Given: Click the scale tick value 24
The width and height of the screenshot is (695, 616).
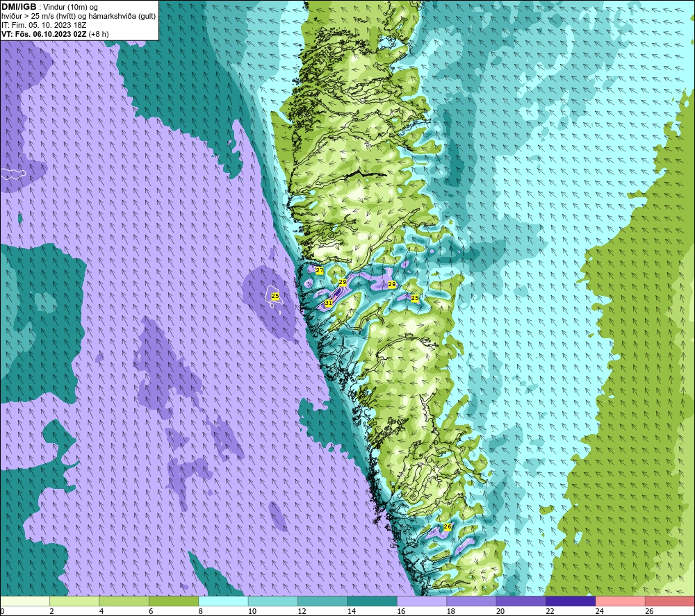Looking at the screenshot, I should pyautogui.click(x=599, y=611).
